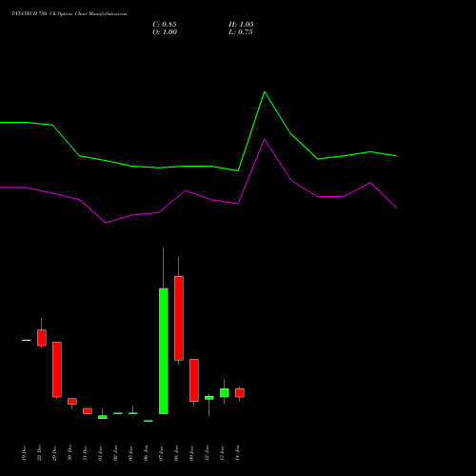Image resolution: width=476 pixels, height=476 pixels.
Task: Click the '02 Jan' date label
Action: click(116, 453)
